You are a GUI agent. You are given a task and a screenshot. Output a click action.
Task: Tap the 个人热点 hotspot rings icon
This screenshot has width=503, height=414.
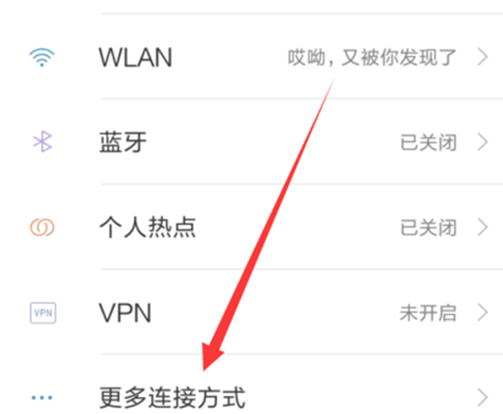(42, 227)
